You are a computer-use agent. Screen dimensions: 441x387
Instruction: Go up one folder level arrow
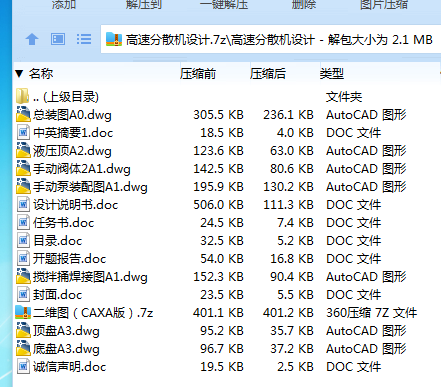(x=32, y=39)
